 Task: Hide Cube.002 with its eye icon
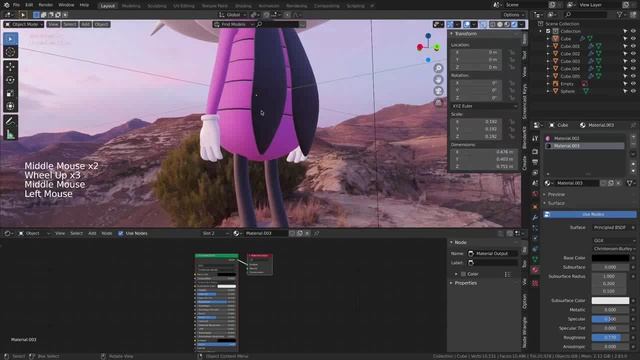[633, 54]
